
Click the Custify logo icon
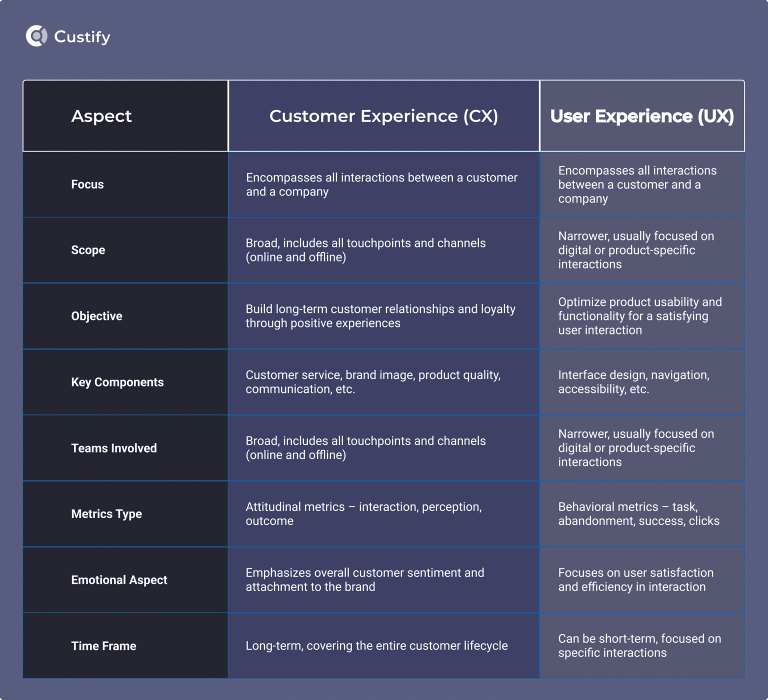(35, 36)
